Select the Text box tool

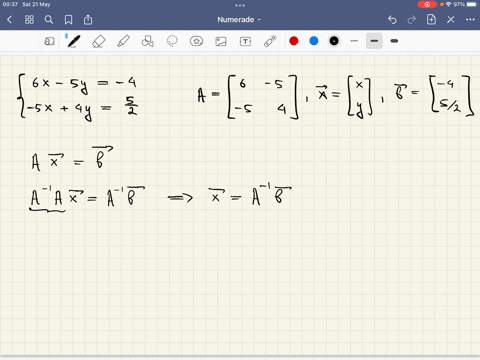(x=245, y=41)
